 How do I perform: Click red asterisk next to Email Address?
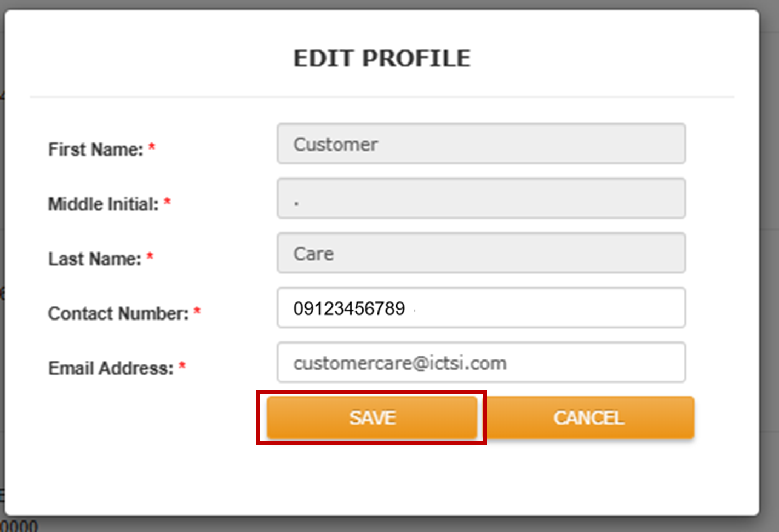click(x=182, y=367)
